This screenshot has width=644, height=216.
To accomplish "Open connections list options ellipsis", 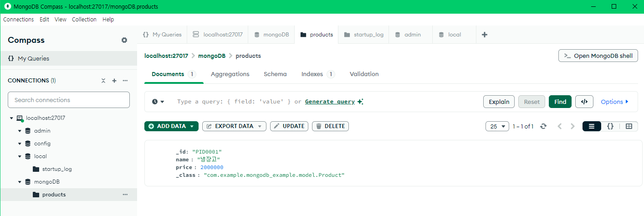I will point(125,81).
